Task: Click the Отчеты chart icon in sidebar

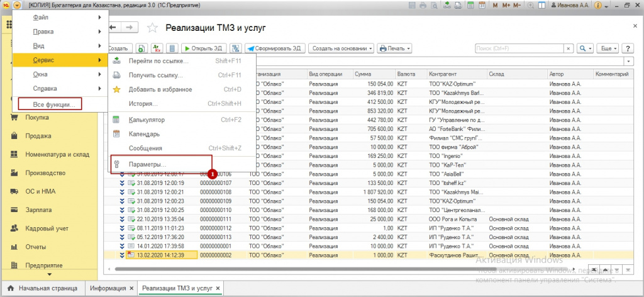Action: (x=14, y=247)
